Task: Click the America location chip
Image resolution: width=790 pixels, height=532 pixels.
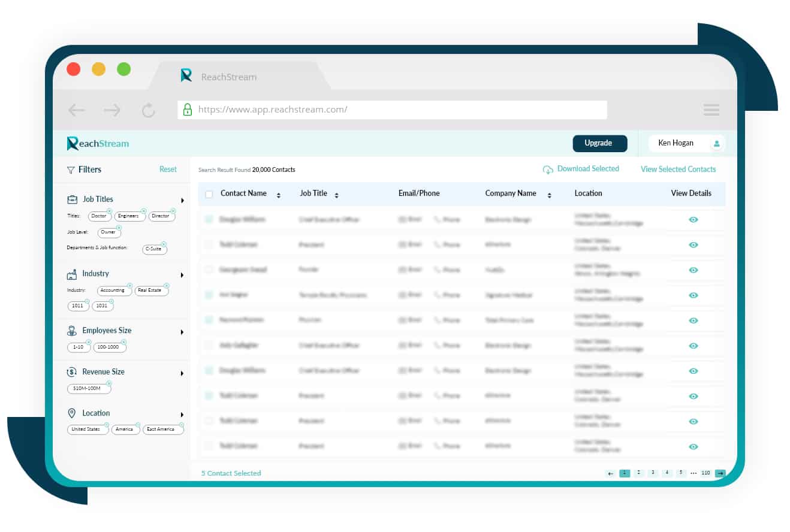Action: pyautogui.click(x=125, y=430)
